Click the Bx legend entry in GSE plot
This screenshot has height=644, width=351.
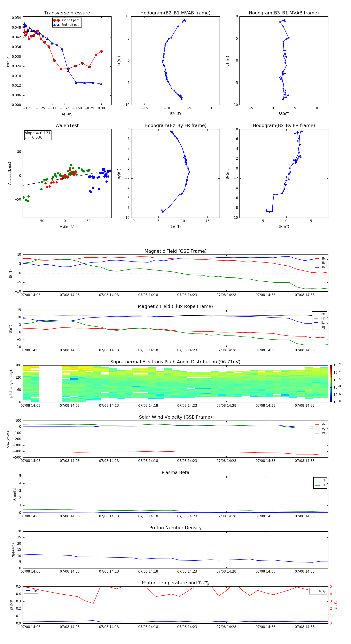tap(320, 259)
